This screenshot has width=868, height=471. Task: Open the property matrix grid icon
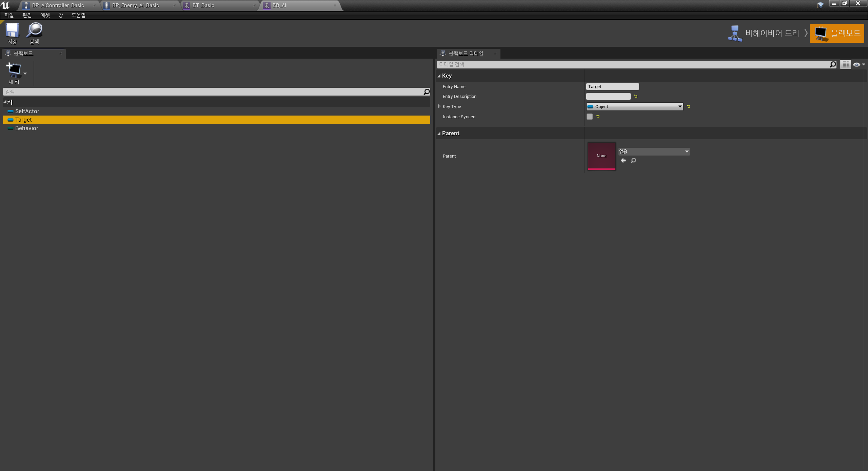pyautogui.click(x=846, y=64)
